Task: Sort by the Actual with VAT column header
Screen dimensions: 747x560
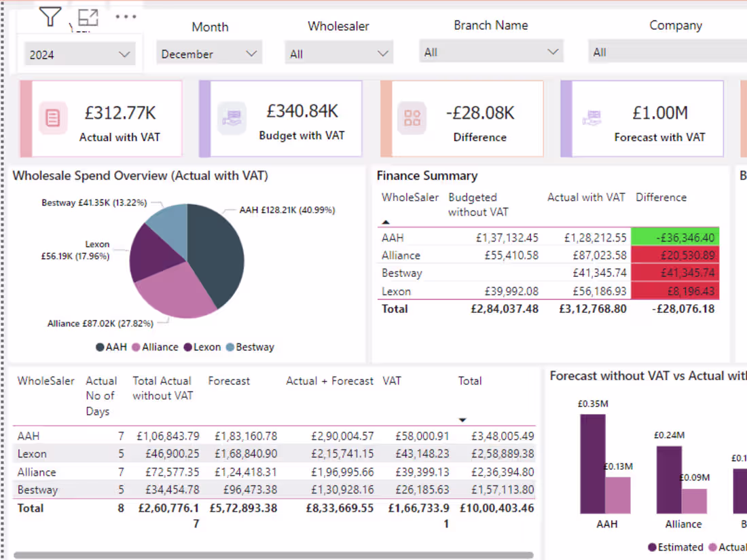Action: point(586,198)
